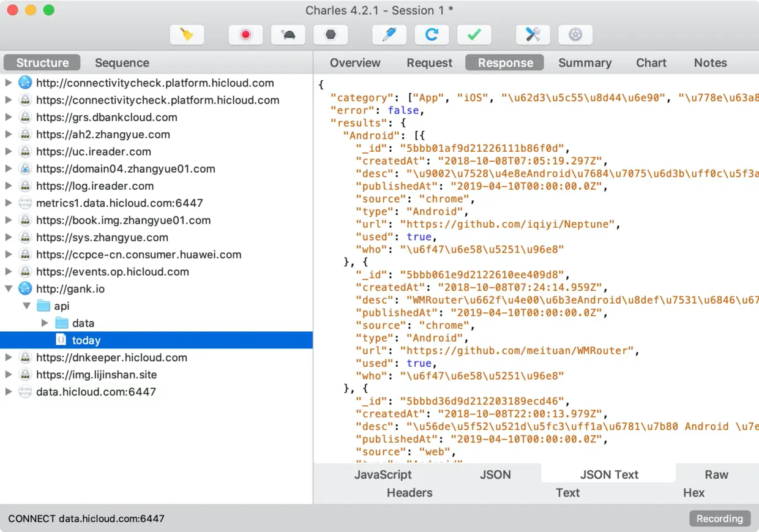The width and height of the screenshot is (759, 532).
Task: Click the globe icon of http://gank.io
Action: tap(25, 288)
